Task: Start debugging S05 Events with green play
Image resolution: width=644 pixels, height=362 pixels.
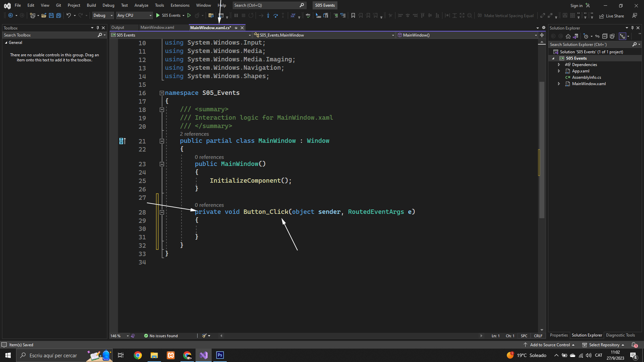Action: pos(158,15)
